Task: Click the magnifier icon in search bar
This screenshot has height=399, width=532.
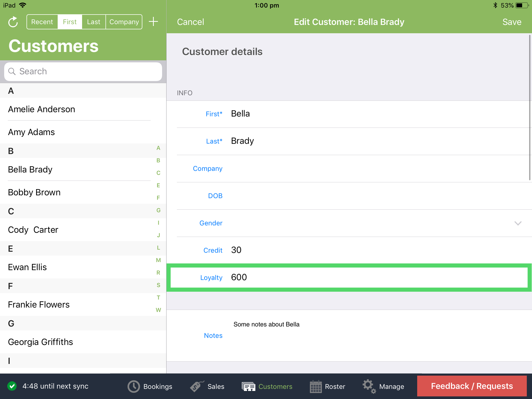Action: [12, 71]
